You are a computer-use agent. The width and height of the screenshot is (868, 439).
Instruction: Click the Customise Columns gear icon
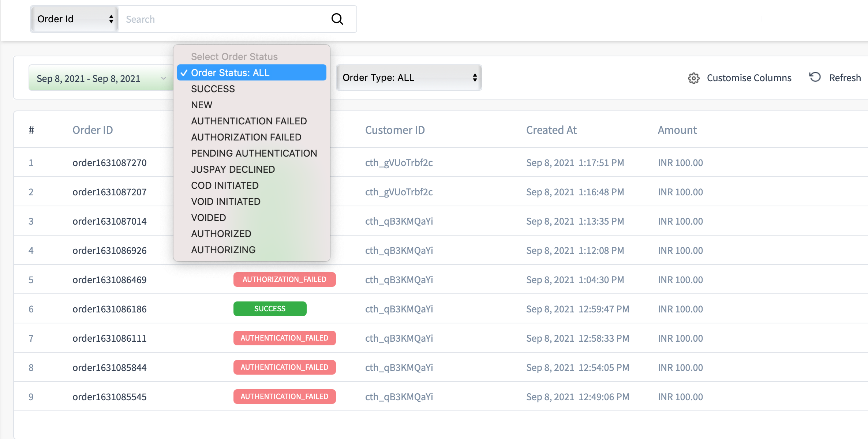click(x=693, y=78)
